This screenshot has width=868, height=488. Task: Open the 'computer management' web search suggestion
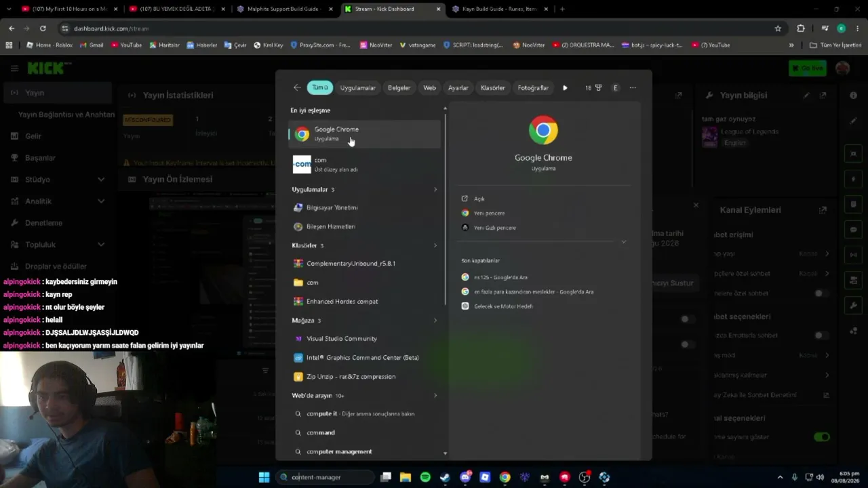pos(365,451)
